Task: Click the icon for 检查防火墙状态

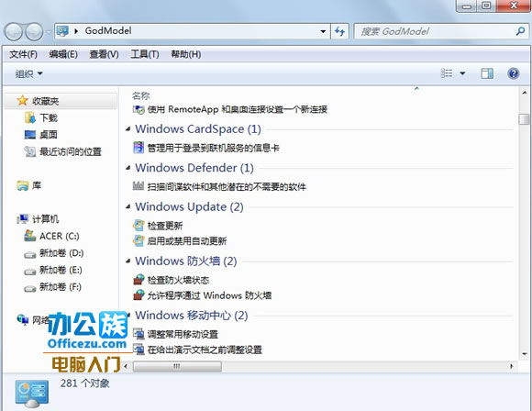Action: pyautogui.click(x=139, y=279)
